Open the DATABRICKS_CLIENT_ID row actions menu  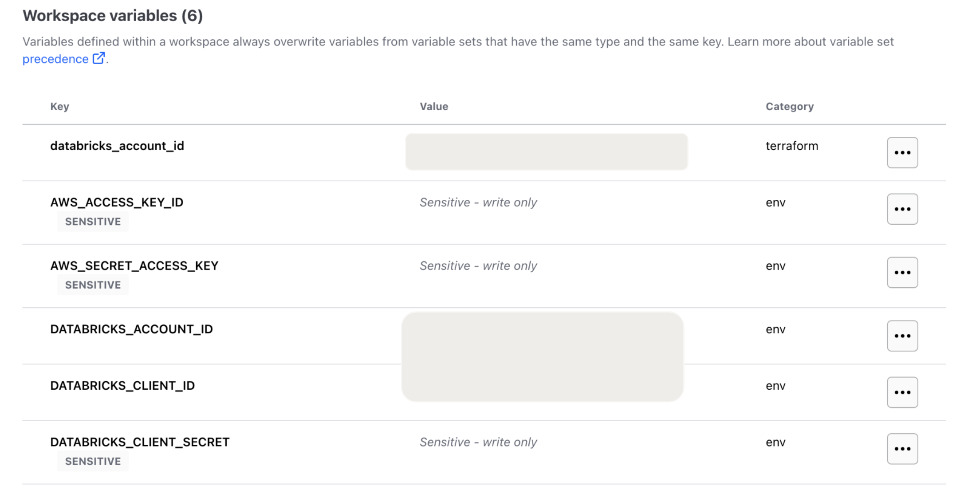point(902,392)
